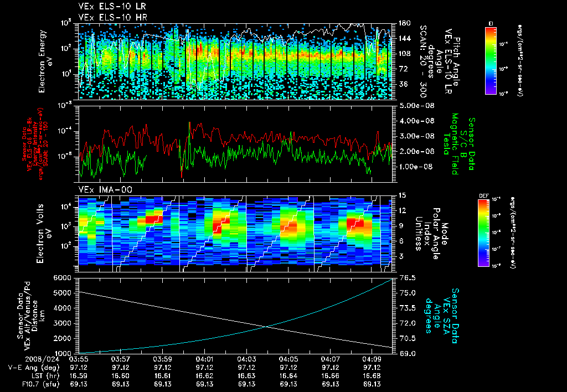Click the 04:01 time tick label

click(x=204, y=359)
